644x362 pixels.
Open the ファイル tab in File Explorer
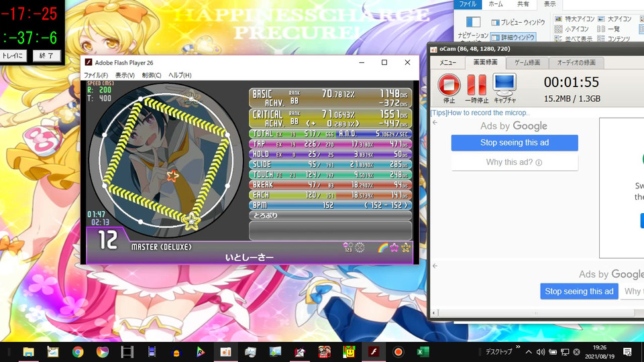(x=468, y=4)
